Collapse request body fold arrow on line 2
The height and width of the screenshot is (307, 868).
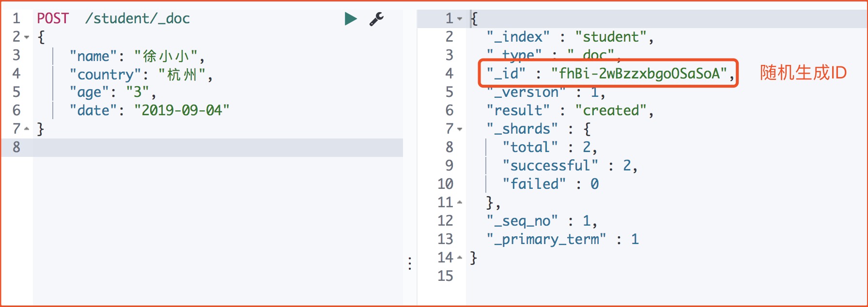point(27,37)
